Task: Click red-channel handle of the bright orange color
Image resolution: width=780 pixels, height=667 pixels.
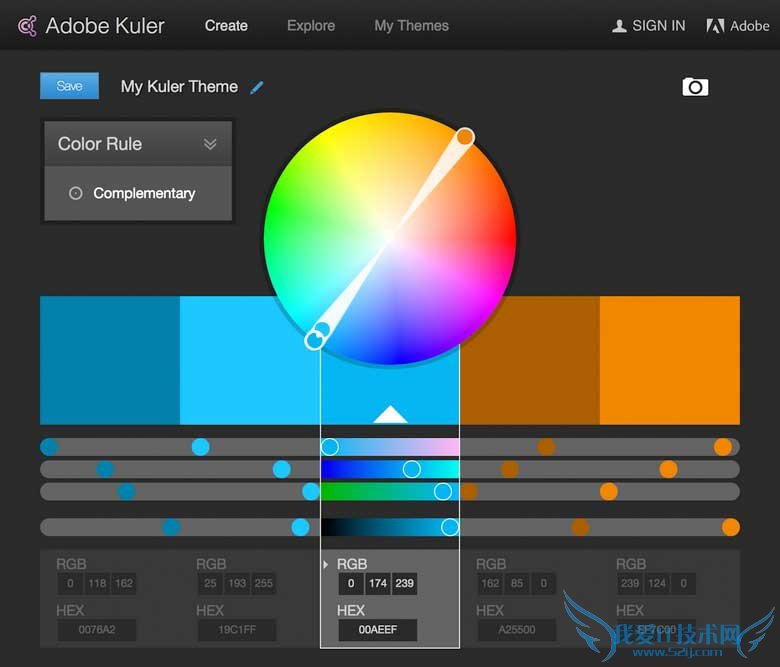Action: point(723,447)
